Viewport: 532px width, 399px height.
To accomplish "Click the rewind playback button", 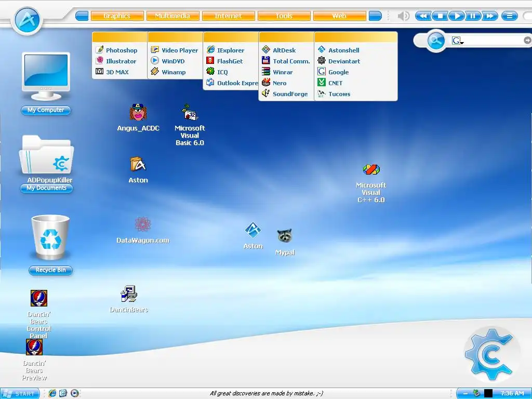I will pyautogui.click(x=423, y=16).
